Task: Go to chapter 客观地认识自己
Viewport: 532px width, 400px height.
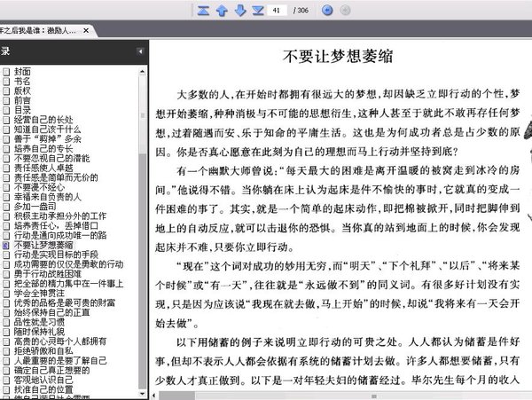Action: [x=43, y=380]
